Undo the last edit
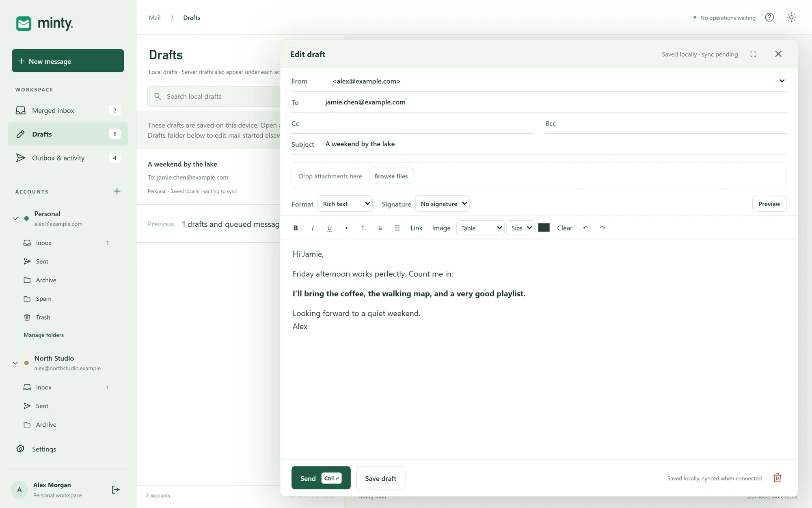The image size is (812, 508). coord(585,228)
